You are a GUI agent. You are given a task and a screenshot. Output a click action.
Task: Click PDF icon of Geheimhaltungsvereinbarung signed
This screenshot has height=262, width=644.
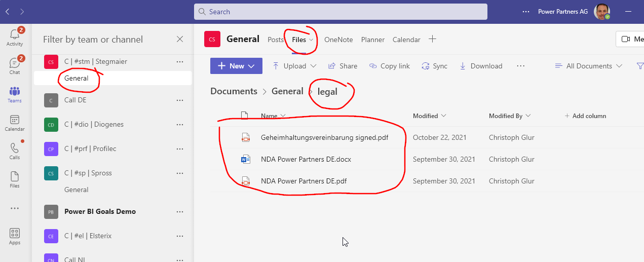pos(246,137)
